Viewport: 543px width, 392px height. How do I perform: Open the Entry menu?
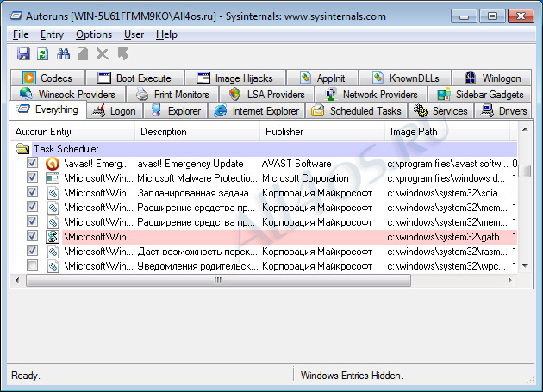coord(52,34)
